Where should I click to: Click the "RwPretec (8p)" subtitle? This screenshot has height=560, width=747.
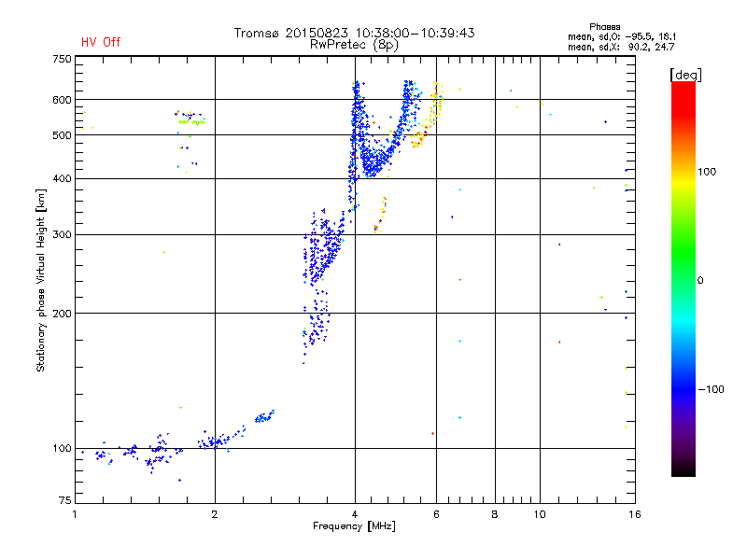click(x=354, y=45)
